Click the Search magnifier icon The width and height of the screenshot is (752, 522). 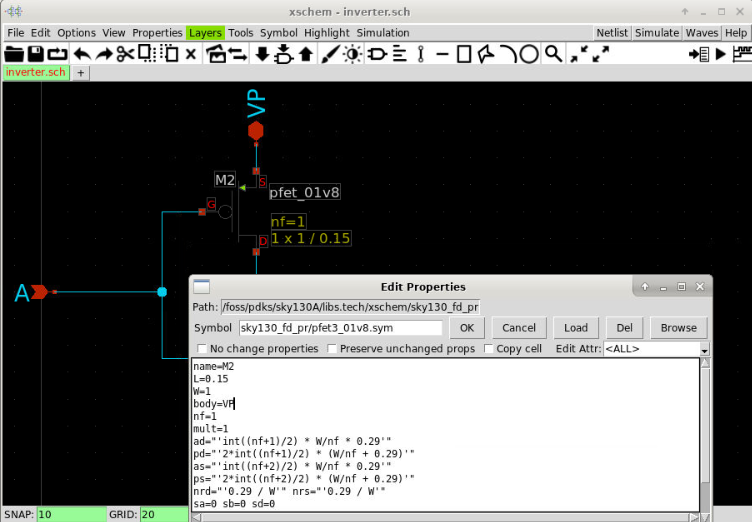[553, 54]
